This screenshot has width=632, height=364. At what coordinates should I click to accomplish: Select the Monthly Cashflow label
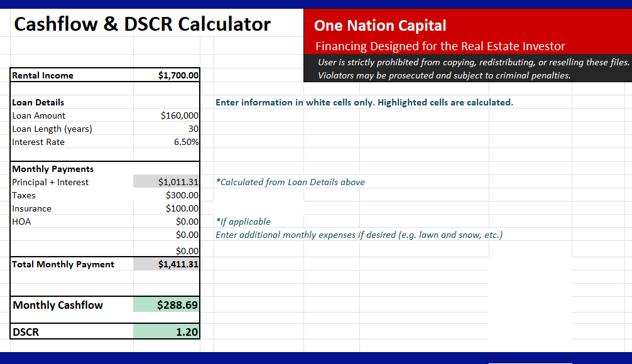coord(58,305)
